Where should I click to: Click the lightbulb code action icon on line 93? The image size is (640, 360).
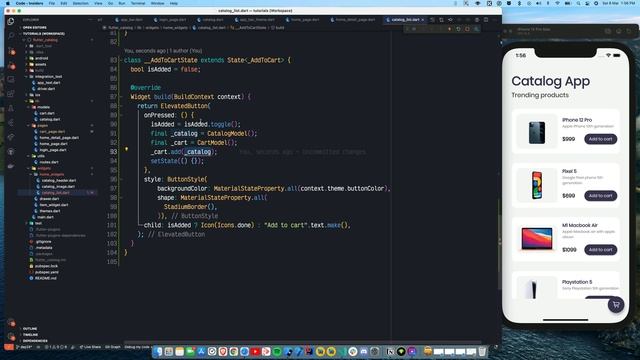tap(126, 149)
